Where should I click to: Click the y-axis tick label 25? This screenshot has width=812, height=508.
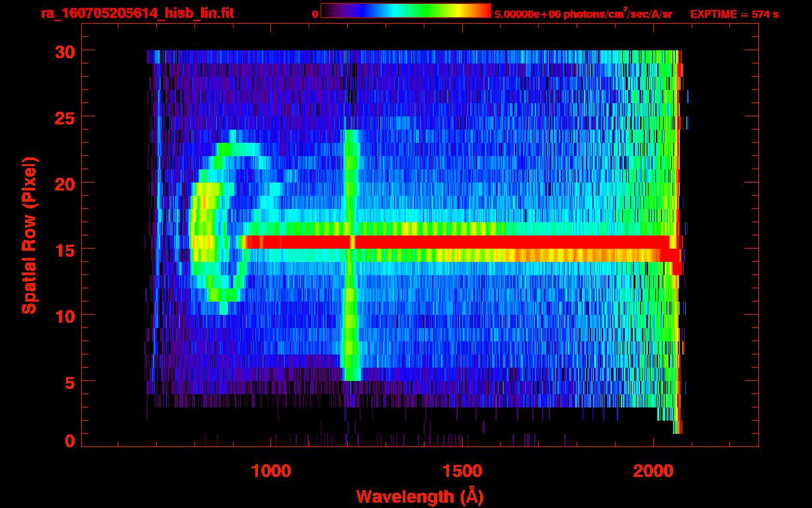(x=66, y=117)
